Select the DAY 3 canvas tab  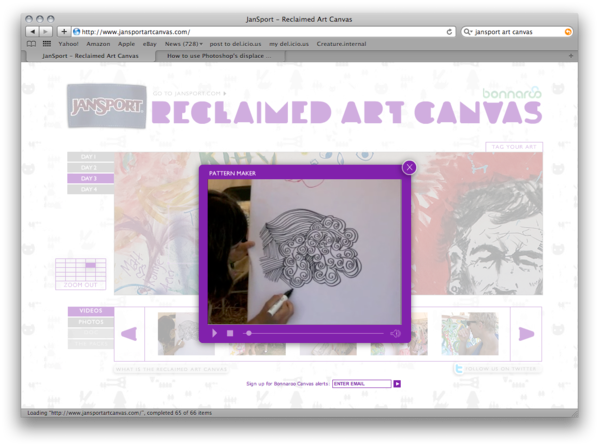click(x=91, y=178)
